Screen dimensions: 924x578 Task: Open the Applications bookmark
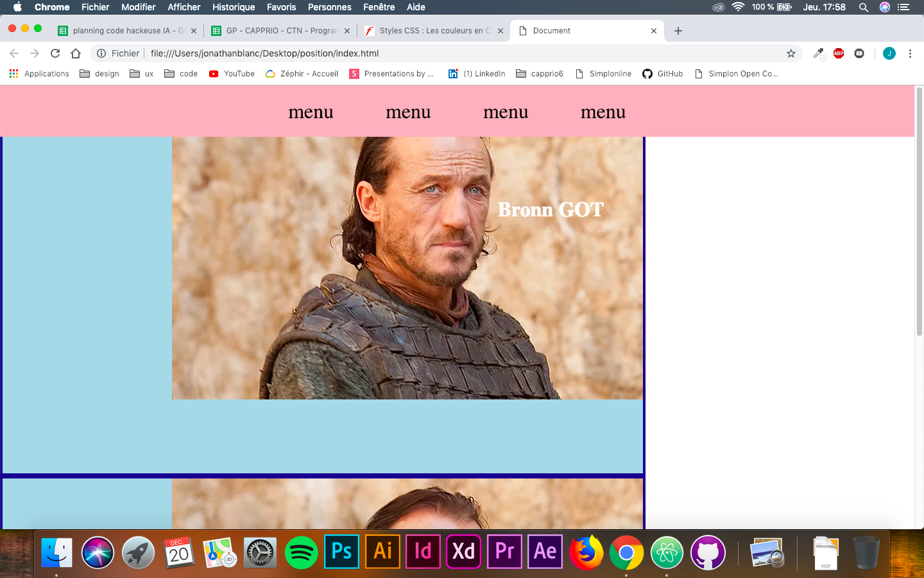[39, 74]
